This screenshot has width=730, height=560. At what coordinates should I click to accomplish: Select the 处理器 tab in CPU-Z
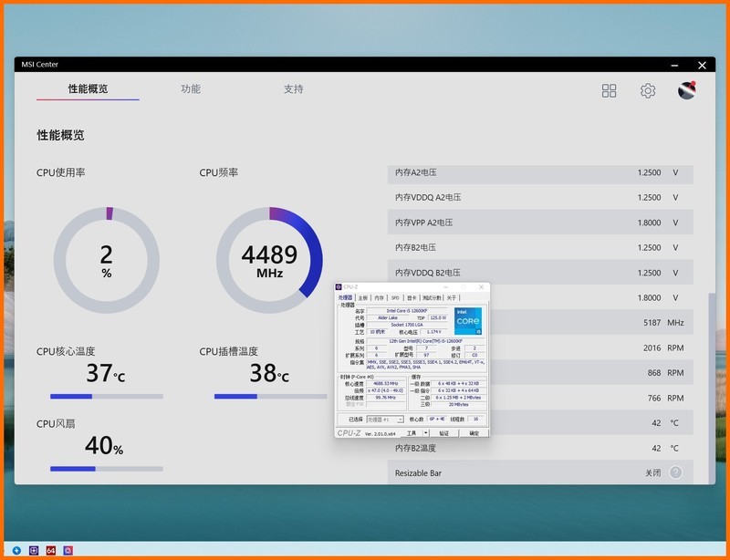tap(346, 297)
